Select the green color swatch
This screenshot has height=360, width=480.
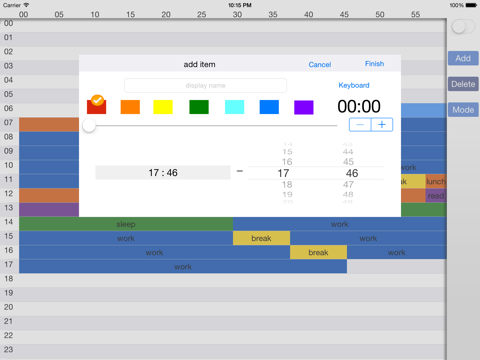tap(199, 107)
